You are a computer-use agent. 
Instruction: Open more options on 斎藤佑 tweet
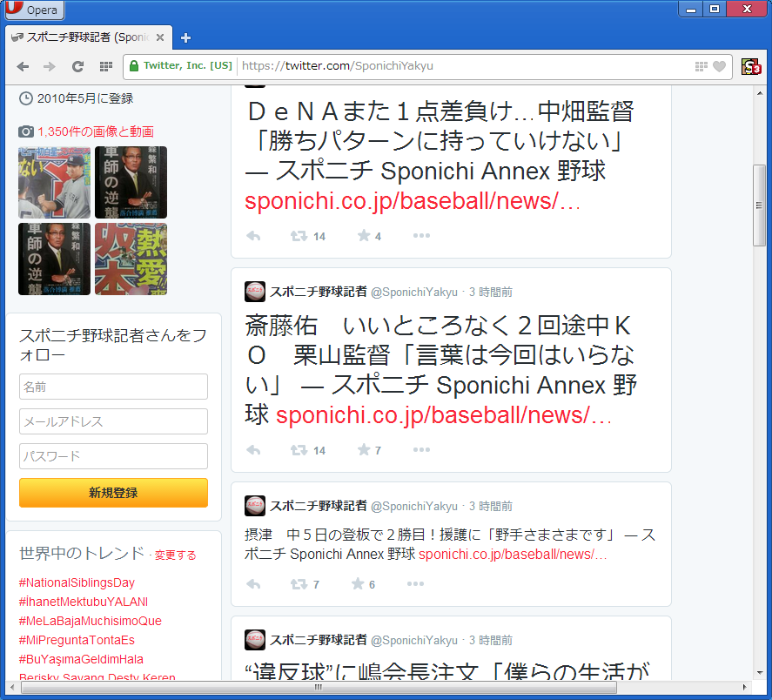421,450
